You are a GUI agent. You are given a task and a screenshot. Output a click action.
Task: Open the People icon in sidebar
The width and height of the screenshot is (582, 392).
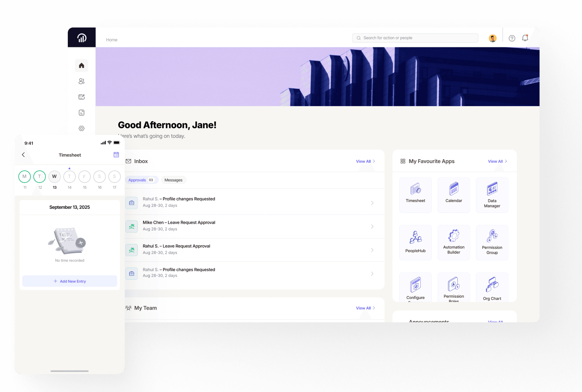82,81
